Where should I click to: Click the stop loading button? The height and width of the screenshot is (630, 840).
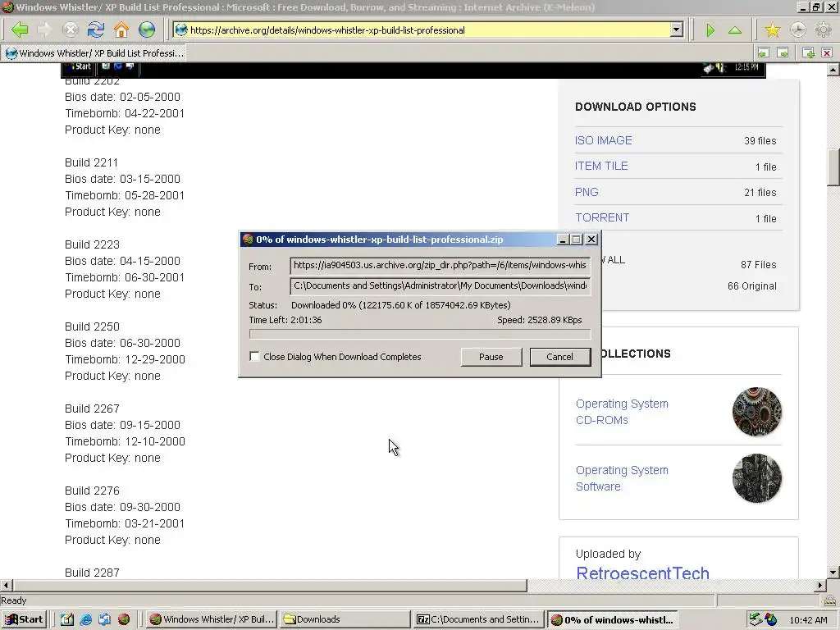(71, 30)
